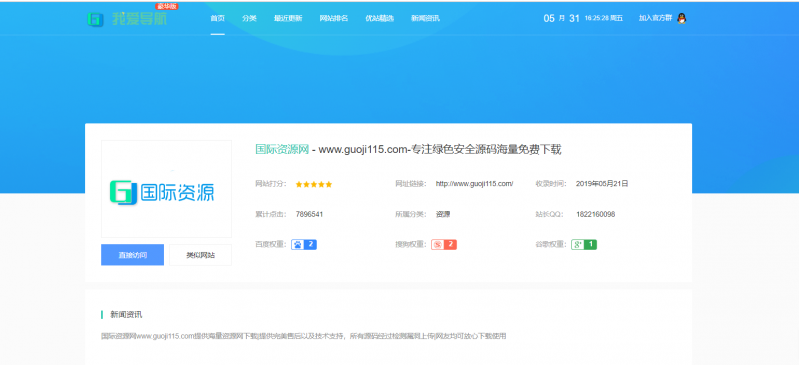Open the 新闻资讯 navigation tab
Screen dimensions: 799x365
point(425,18)
